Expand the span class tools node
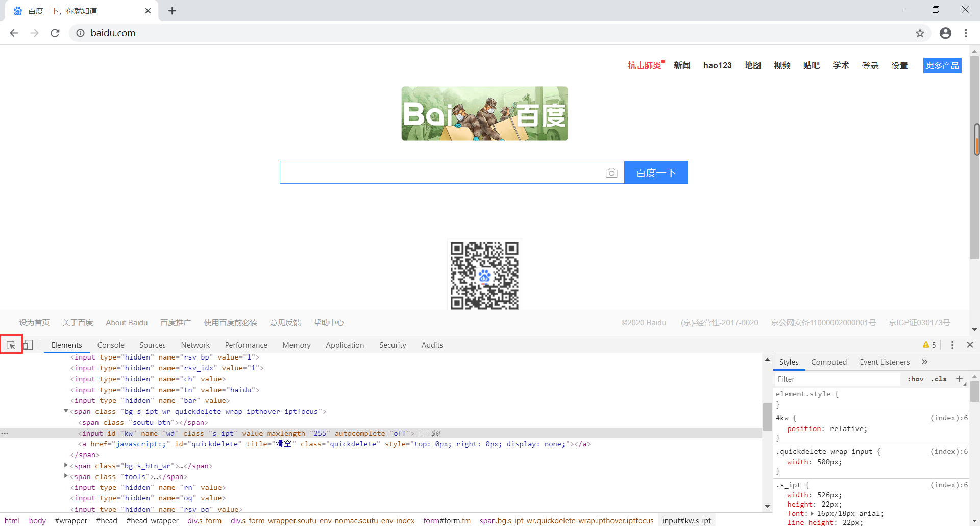 [66, 476]
